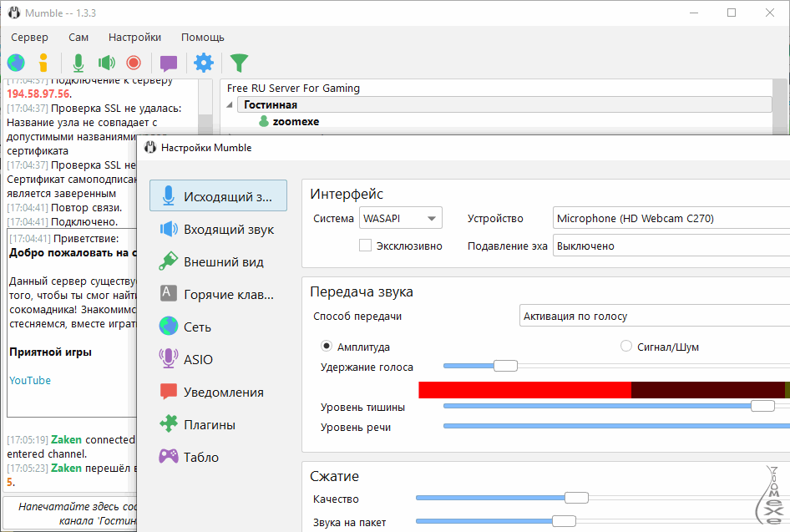
Task: Deafen self with green speaker toolbar icon
Action: coord(107,63)
